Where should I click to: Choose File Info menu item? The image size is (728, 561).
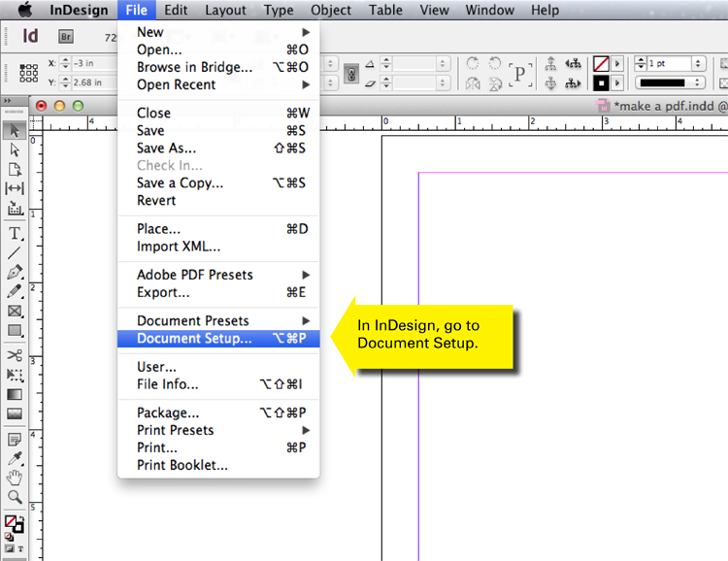tap(218, 384)
